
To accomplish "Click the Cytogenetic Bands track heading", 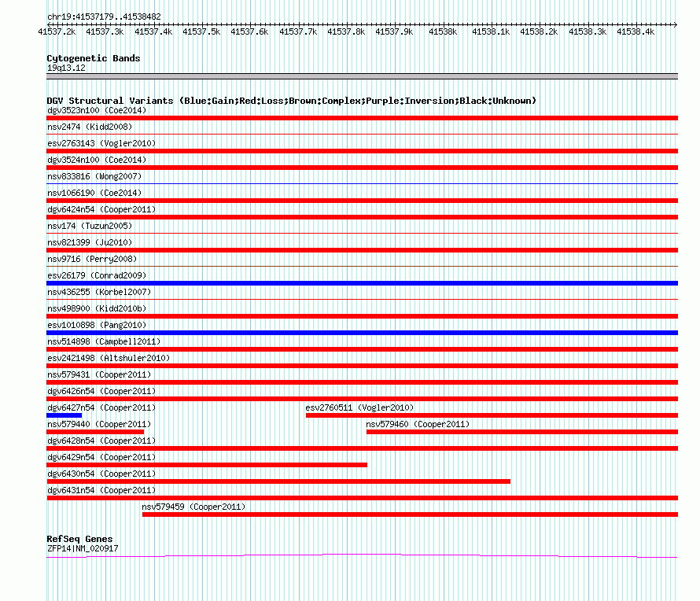I will pos(94,58).
